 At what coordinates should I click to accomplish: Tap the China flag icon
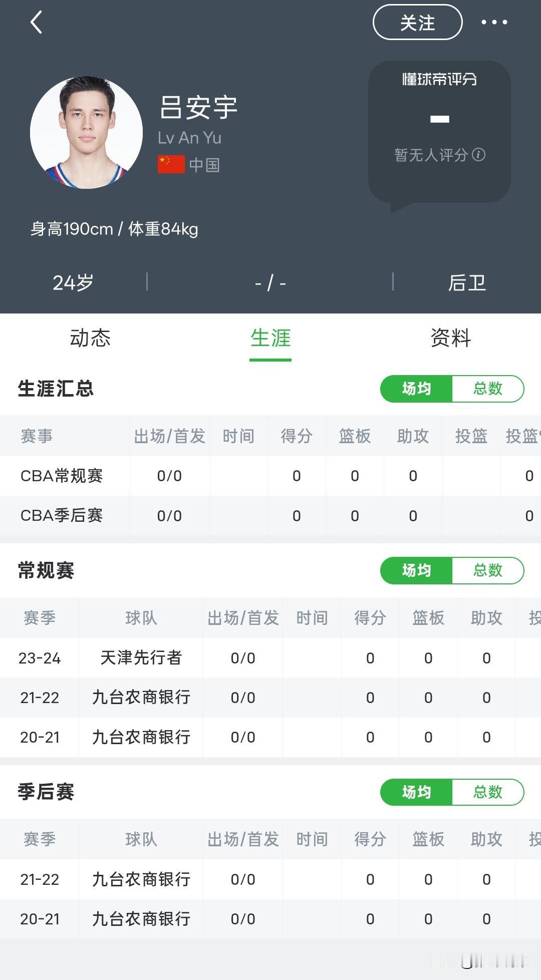(171, 164)
